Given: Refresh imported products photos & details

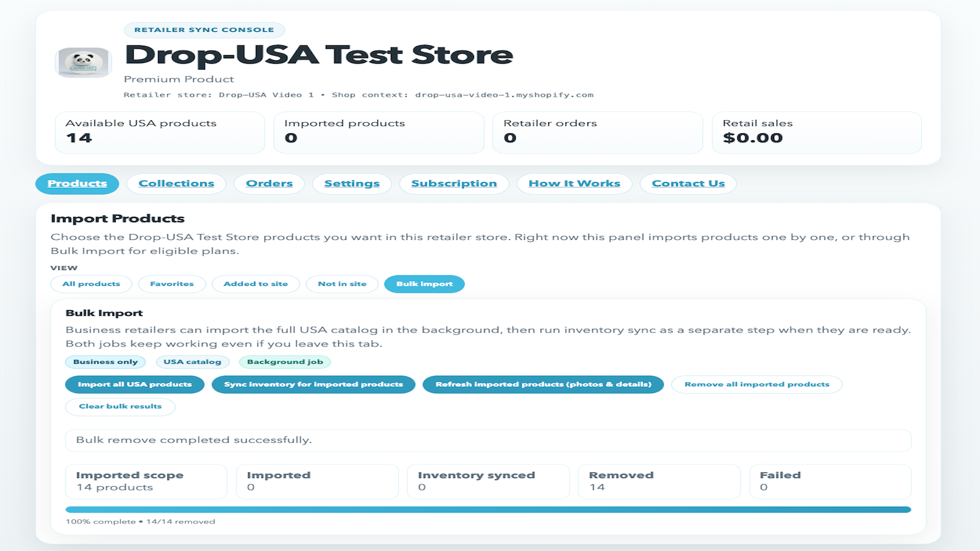Looking at the screenshot, I should click(543, 384).
